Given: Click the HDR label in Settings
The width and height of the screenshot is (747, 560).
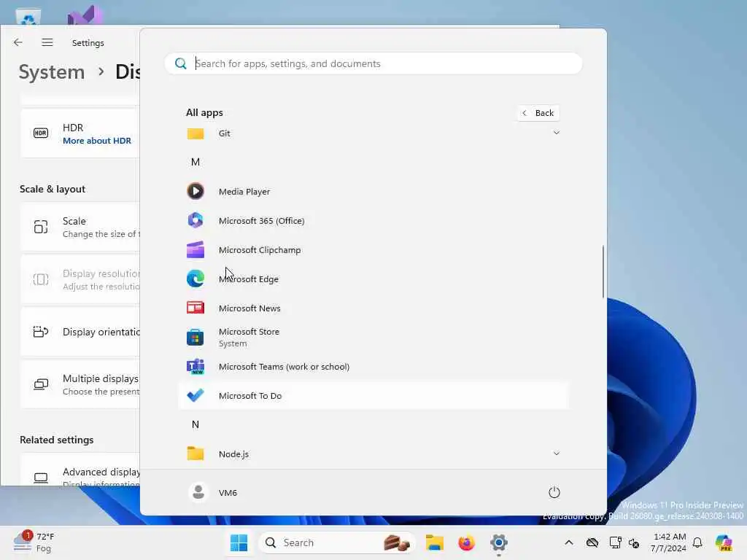Looking at the screenshot, I should click(x=73, y=128).
